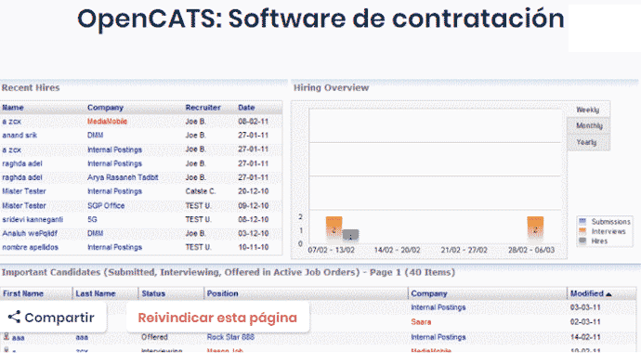Sort Recent Hires by Name column
Image resolution: width=641 pixels, height=364 pixels.
(x=13, y=108)
